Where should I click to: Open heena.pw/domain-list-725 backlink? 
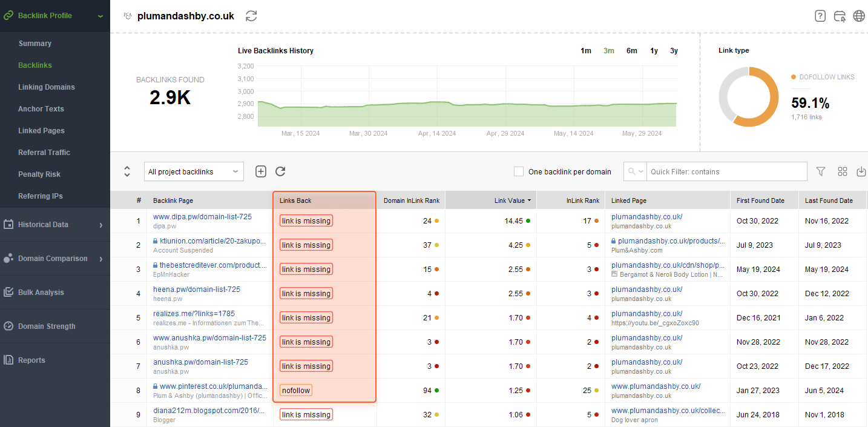[197, 290]
